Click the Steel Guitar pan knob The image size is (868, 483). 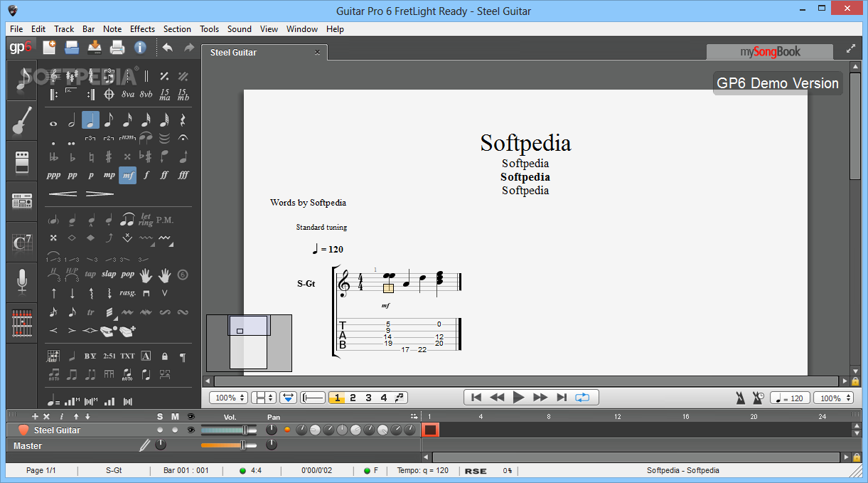(272, 430)
